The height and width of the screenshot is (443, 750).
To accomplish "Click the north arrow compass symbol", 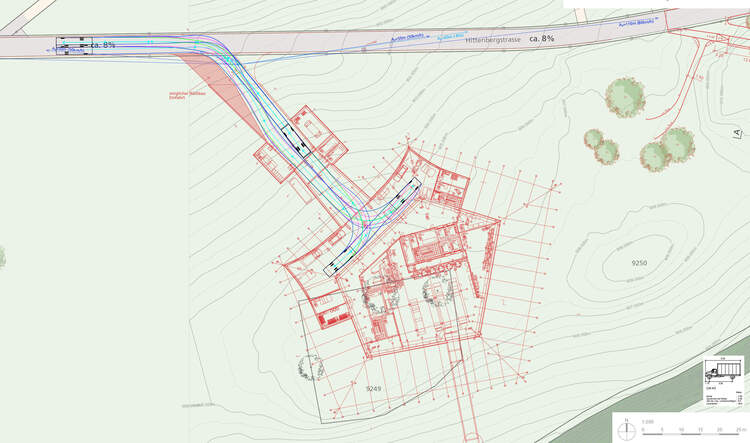I will (627, 430).
